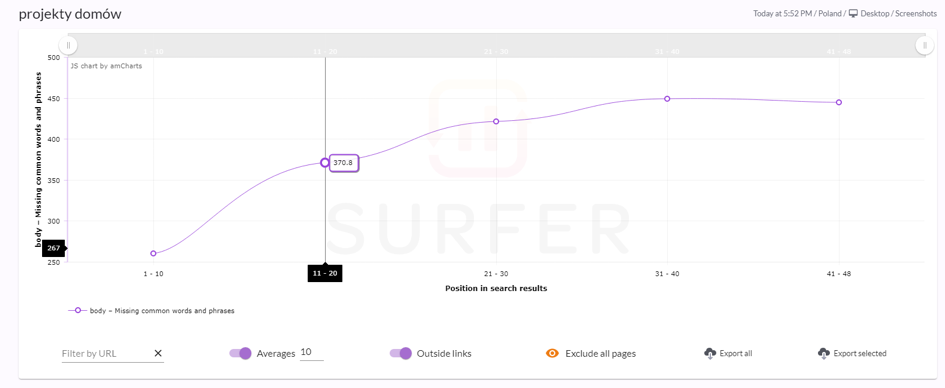This screenshot has height=388, width=945.
Task: Click the Exclude all pages label
Action: (x=600, y=354)
